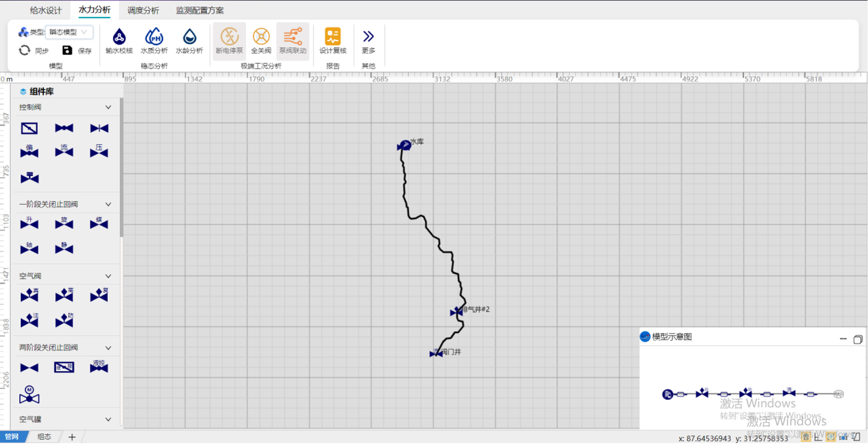Collapse the 控制阀 component section

pyautogui.click(x=108, y=107)
